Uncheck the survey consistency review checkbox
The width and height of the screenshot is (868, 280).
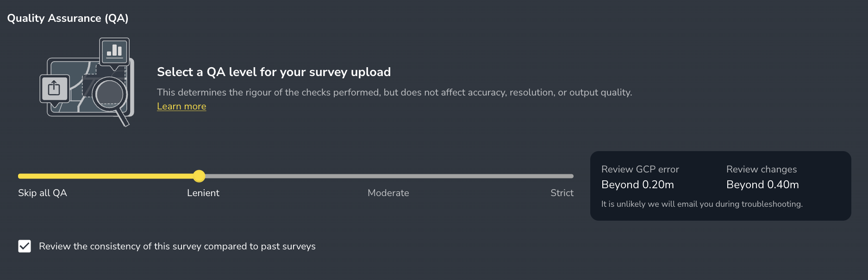(x=25, y=246)
